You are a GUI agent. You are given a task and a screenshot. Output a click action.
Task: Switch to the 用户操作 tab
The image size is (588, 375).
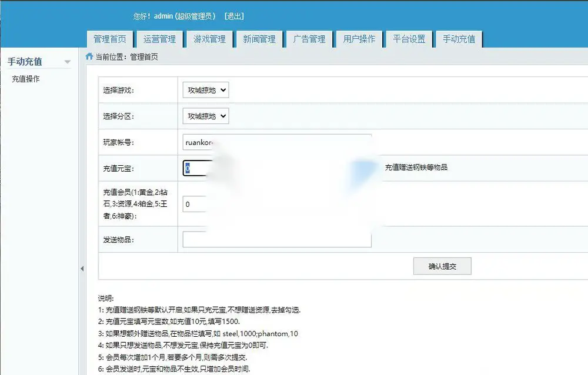[359, 39]
